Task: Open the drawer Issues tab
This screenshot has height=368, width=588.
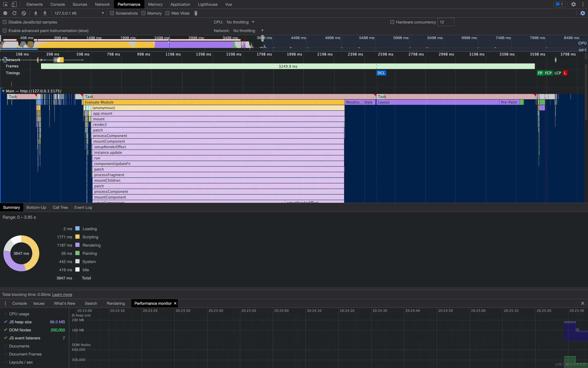Action: point(39,303)
